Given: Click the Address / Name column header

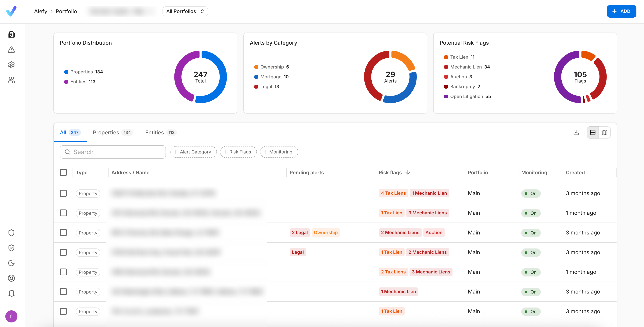Looking at the screenshot, I should [x=130, y=172].
